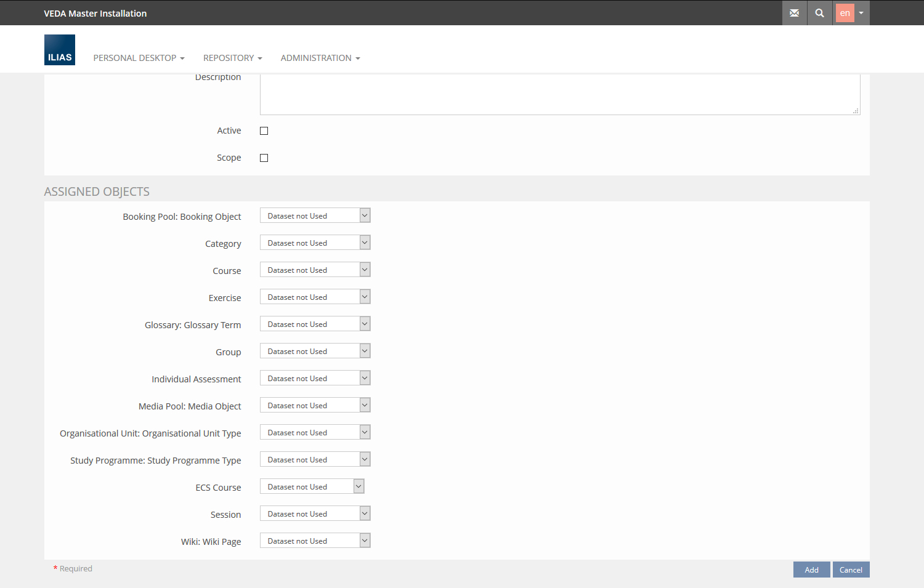Expand the ECS Course dropdown
This screenshot has width=924, height=588.
(x=312, y=486)
